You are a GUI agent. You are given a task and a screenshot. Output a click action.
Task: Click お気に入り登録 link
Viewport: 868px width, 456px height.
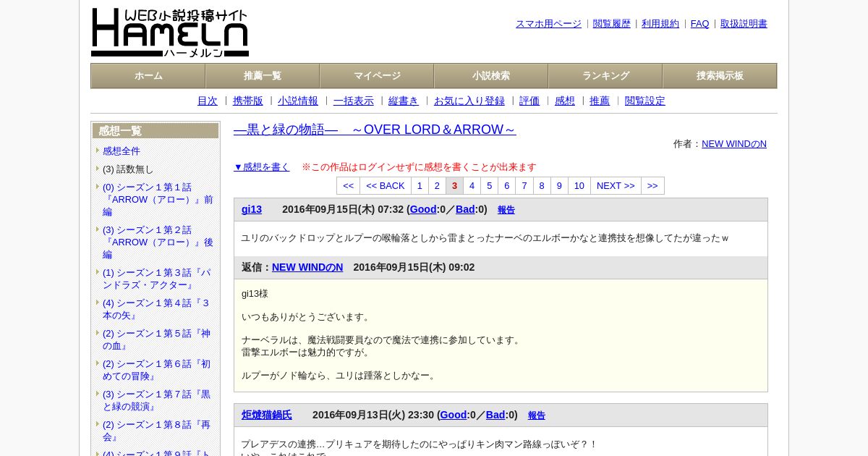pyautogui.click(x=469, y=101)
